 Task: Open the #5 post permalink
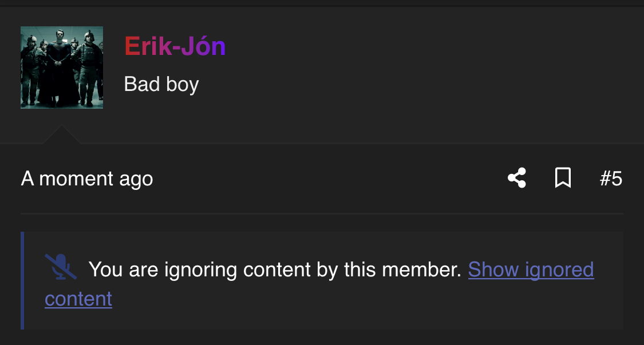point(611,179)
